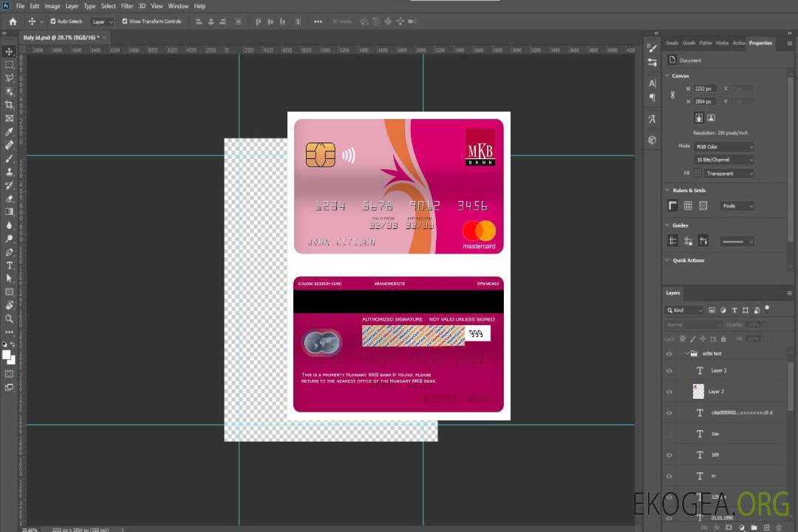Viewport: 798px width, 532px height.
Task: Toggle the Auto-Select checkbox
Action: click(53, 21)
